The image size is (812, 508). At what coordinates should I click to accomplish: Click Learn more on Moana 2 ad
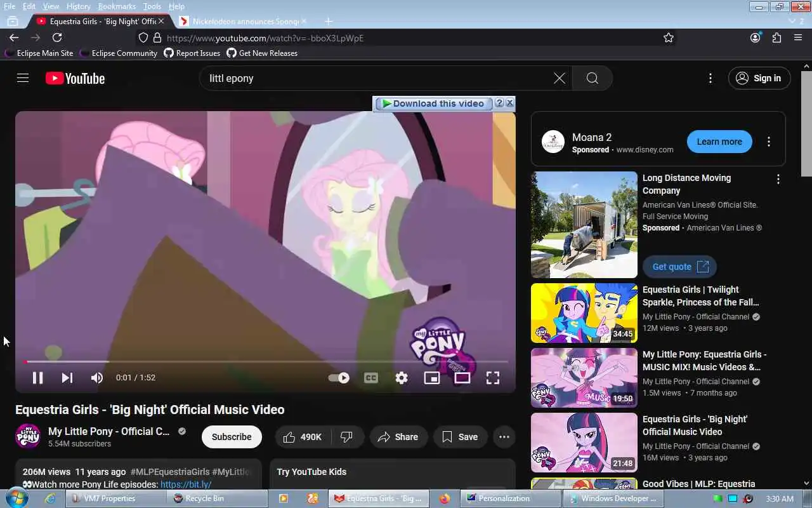719,142
